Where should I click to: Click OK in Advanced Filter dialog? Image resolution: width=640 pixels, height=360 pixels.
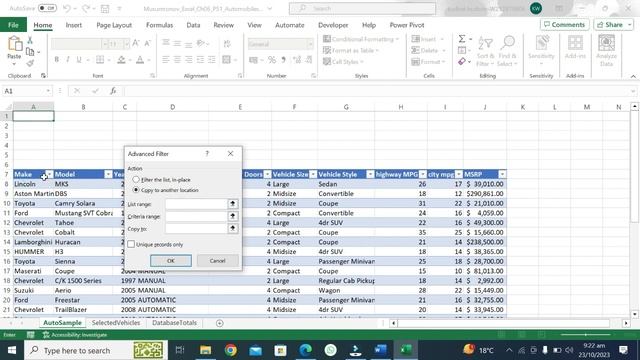171,261
